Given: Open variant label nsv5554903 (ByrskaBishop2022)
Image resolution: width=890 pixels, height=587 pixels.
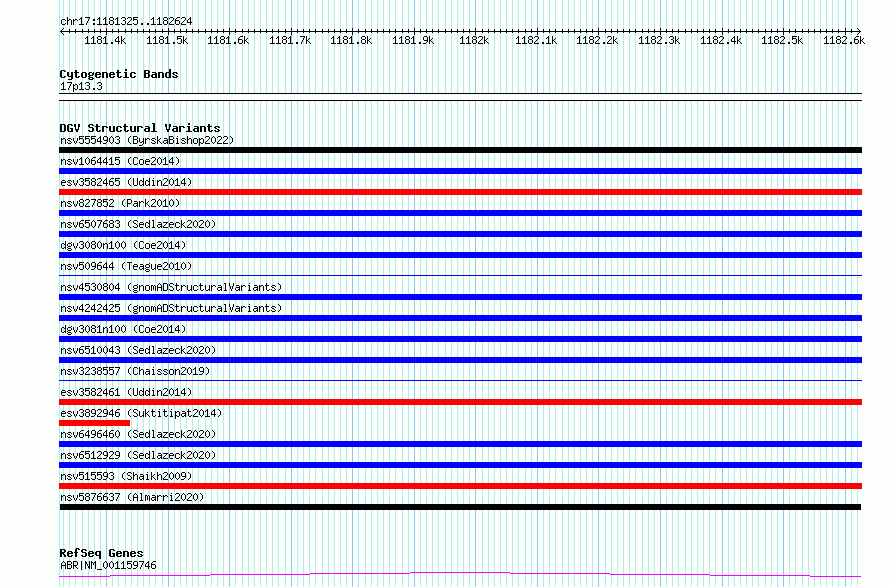Looking at the screenshot, I should coord(147,140).
